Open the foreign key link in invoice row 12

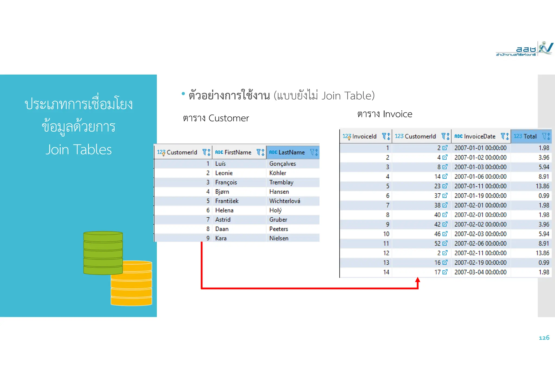click(445, 253)
